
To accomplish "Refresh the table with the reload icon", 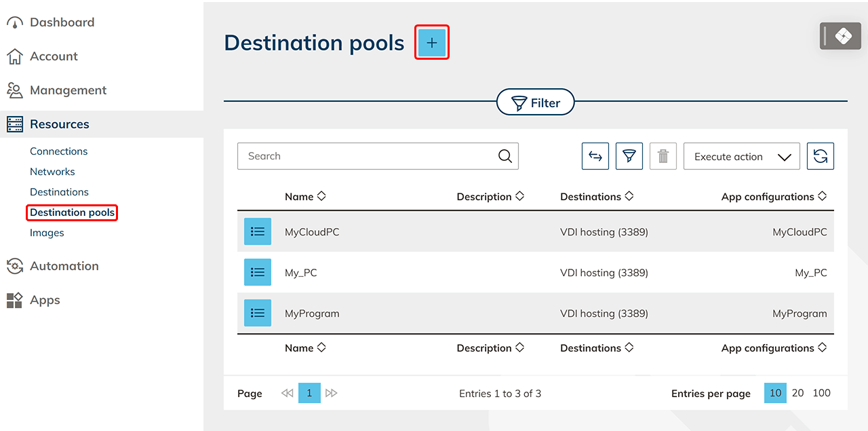I will click(x=820, y=156).
